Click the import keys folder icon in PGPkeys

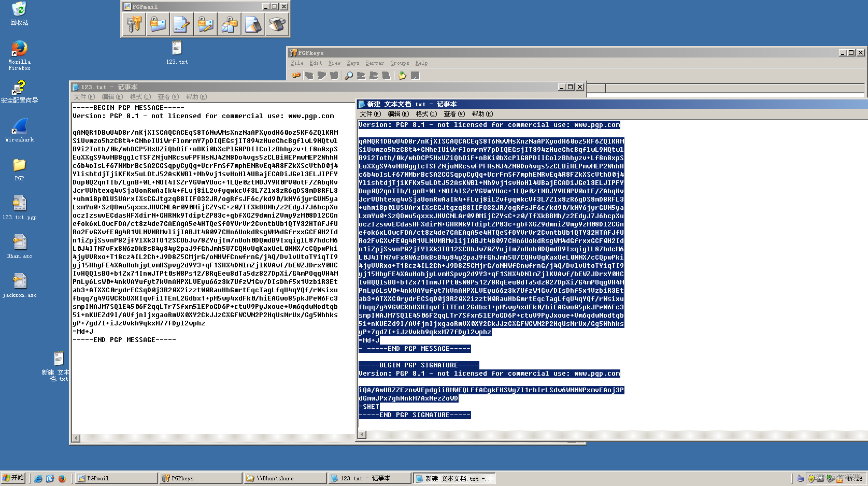402,76
